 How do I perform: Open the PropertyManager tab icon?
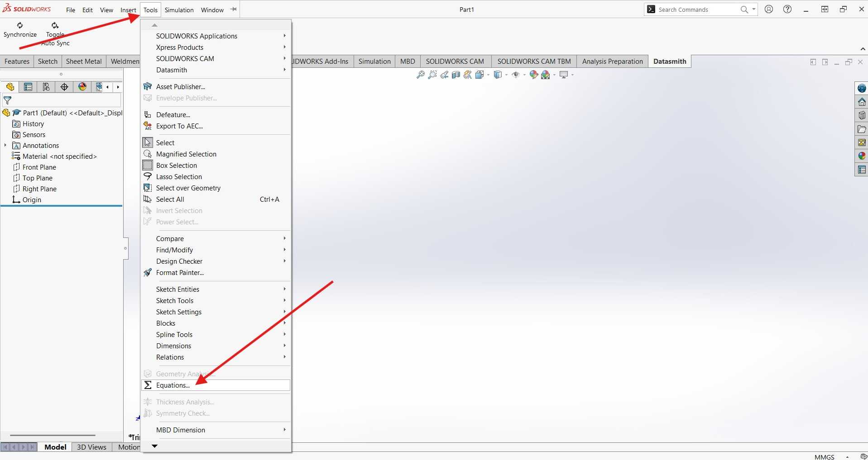28,87
